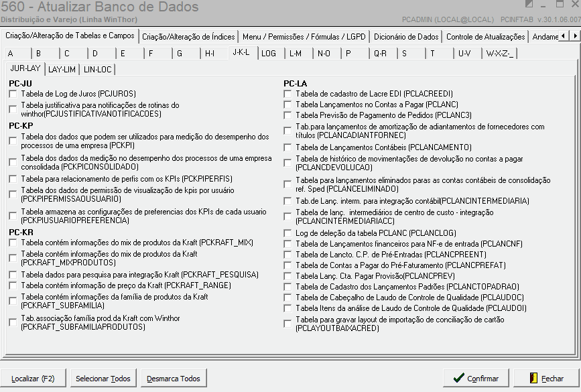Select letter tab E

130,54
